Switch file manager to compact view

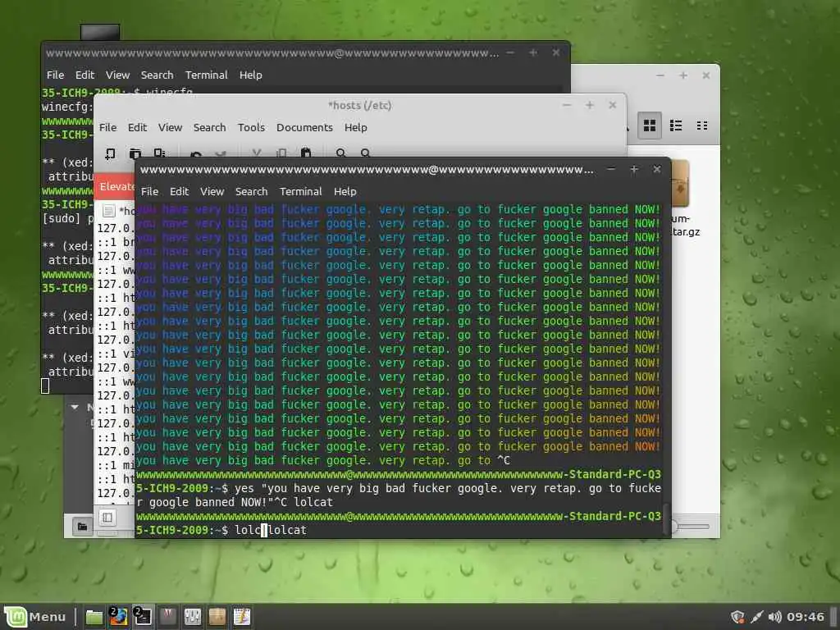click(x=702, y=126)
